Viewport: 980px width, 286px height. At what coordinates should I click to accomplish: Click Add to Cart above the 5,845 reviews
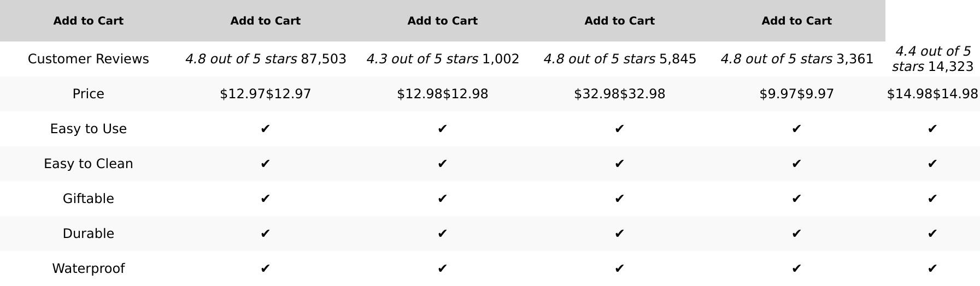point(619,21)
